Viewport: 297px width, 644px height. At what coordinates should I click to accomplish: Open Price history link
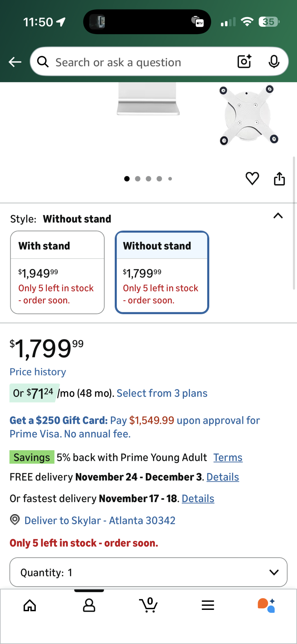[x=38, y=372]
